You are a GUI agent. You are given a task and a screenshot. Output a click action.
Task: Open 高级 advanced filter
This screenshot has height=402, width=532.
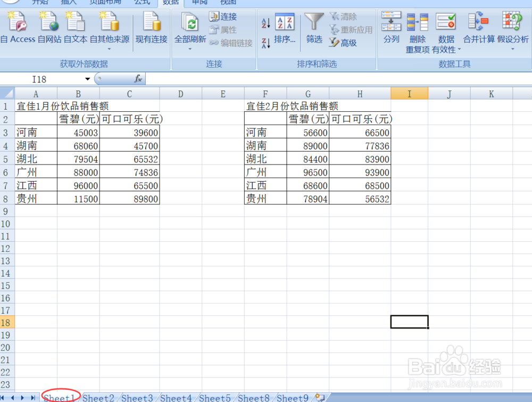click(343, 43)
